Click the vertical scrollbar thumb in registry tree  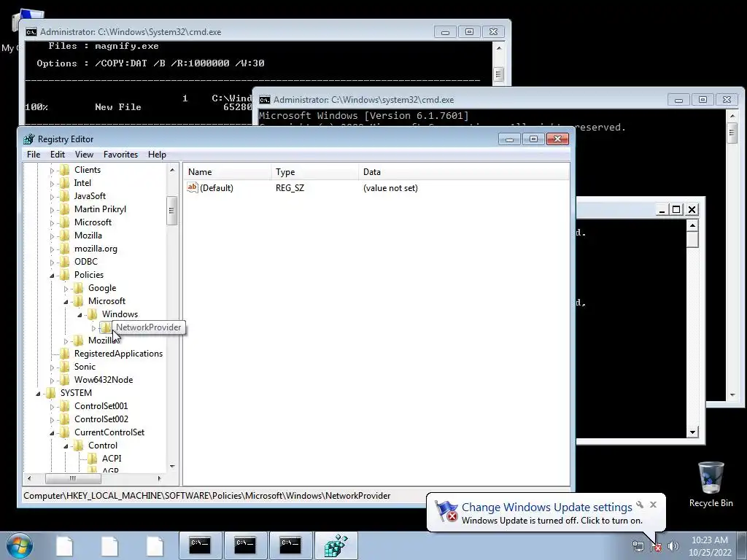pos(172,211)
